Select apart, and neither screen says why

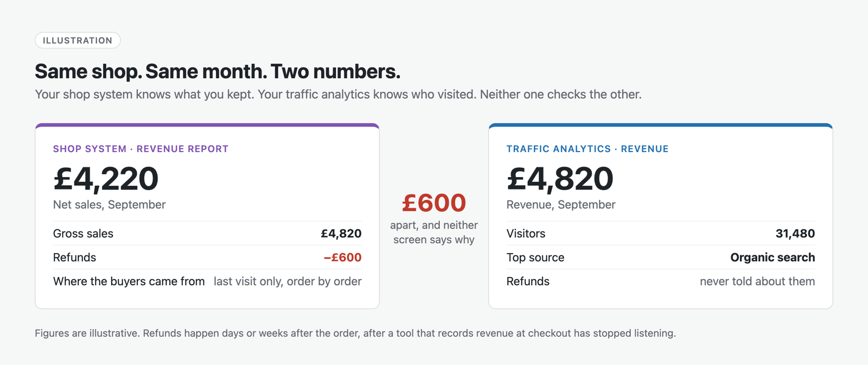coord(434,232)
